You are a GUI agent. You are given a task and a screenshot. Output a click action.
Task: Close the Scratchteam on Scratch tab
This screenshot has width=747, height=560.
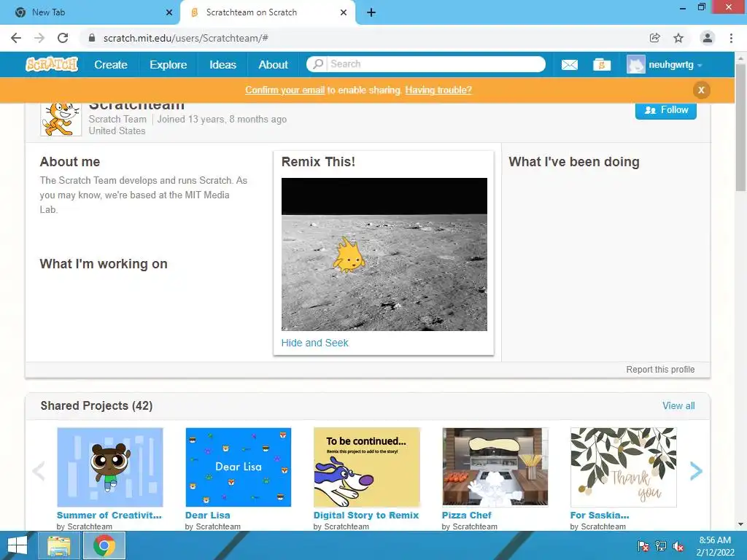(344, 12)
